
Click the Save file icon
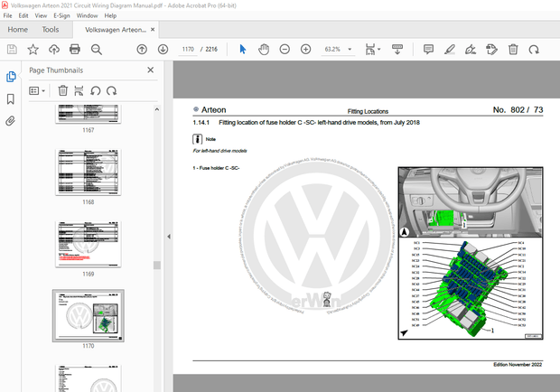12,50
